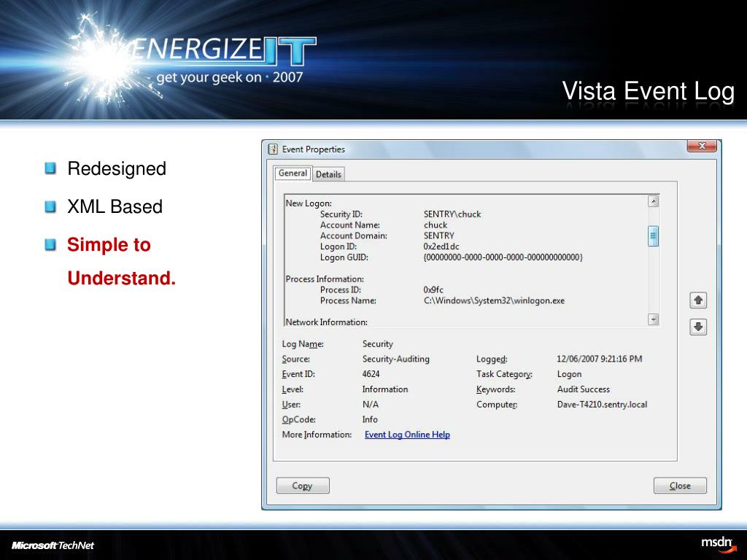Show previous event with up arrow button
This screenshot has height=560, width=747.
click(698, 300)
